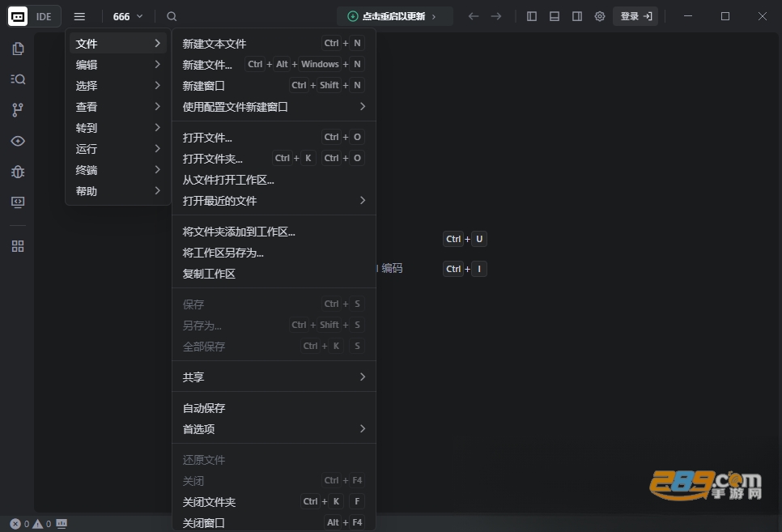Viewport: 782px width, 532px height.
Task: Click the ports icon in status bar
Action: click(62, 524)
